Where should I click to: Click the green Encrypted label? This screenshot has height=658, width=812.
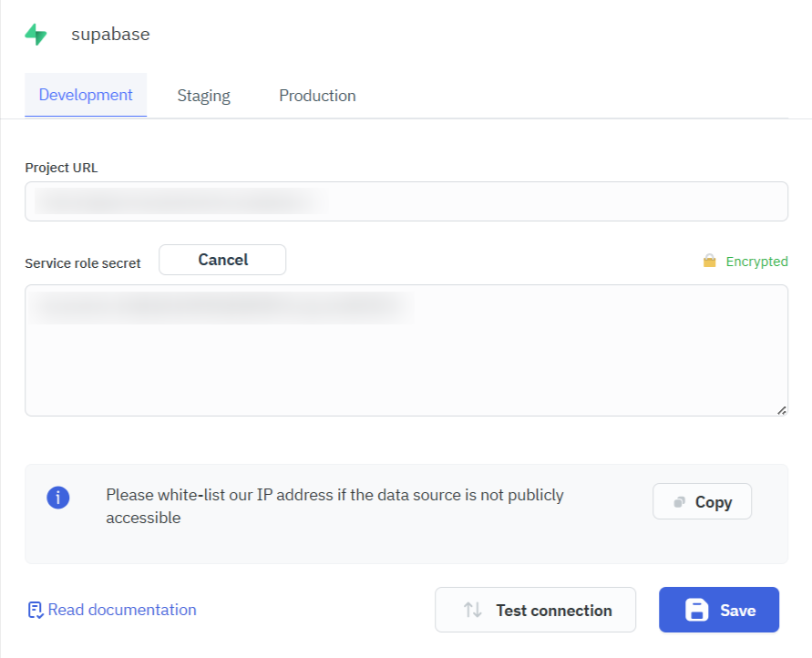[x=756, y=262]
